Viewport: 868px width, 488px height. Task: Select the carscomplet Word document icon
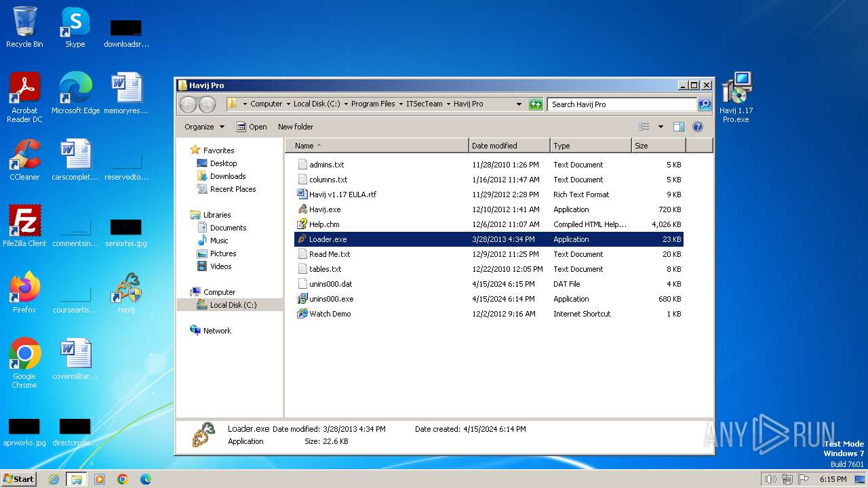pos(75,160)
